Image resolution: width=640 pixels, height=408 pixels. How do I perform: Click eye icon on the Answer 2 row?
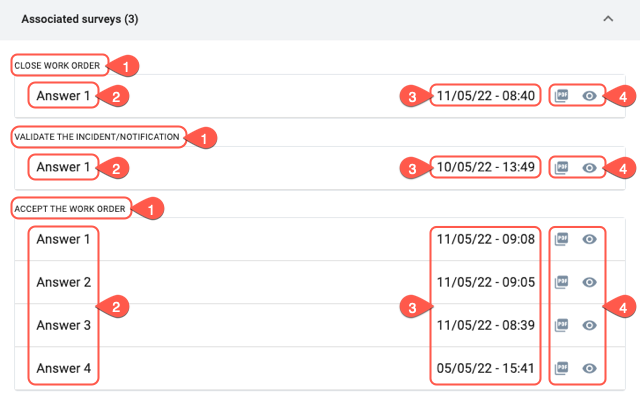pyautogui.click(x=589, y=282)
